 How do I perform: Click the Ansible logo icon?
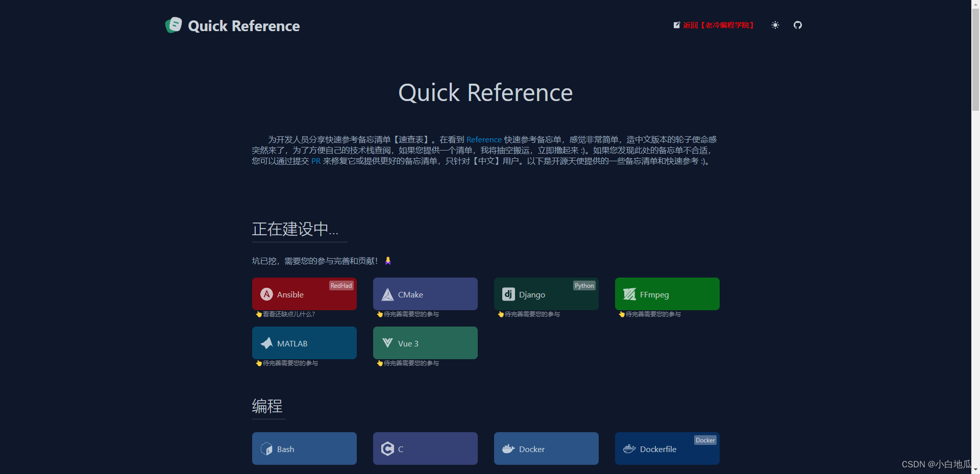[x=266, y=294]
